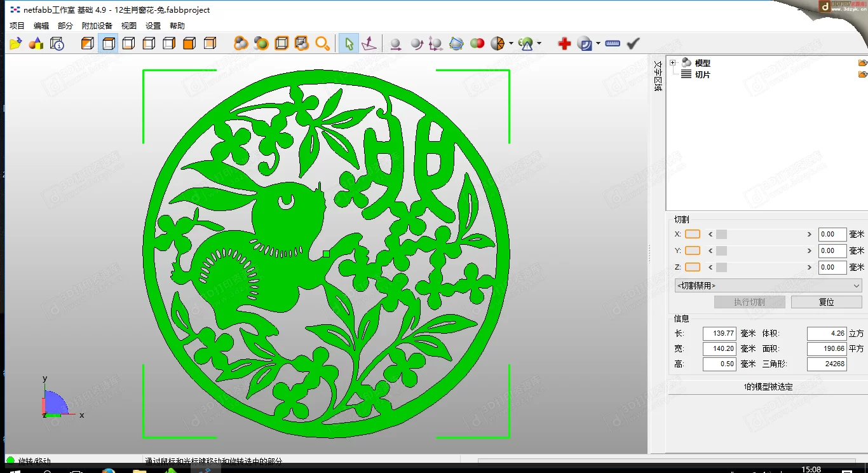The height and width of the screenshot is (473, 868).
Task: Toggle the X cut plane button
Action: pyautogui.click(x=693, y=234)
